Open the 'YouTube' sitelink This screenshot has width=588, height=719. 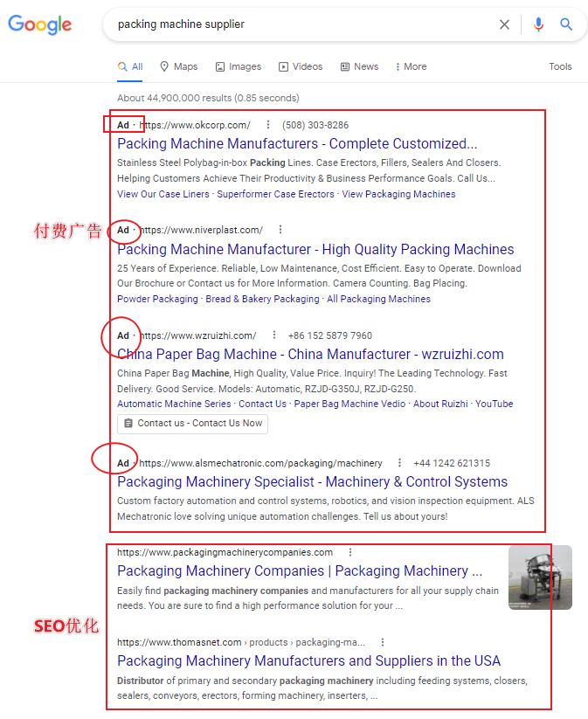point(494,404)
